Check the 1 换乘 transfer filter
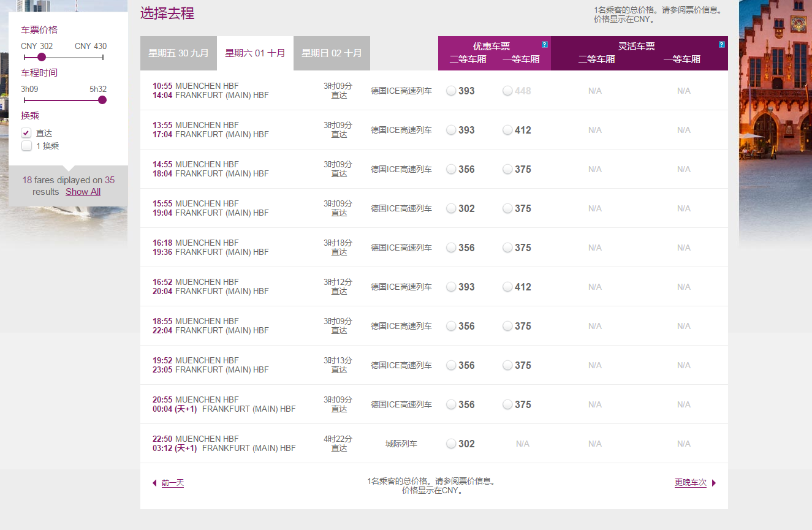 [26, 146]
